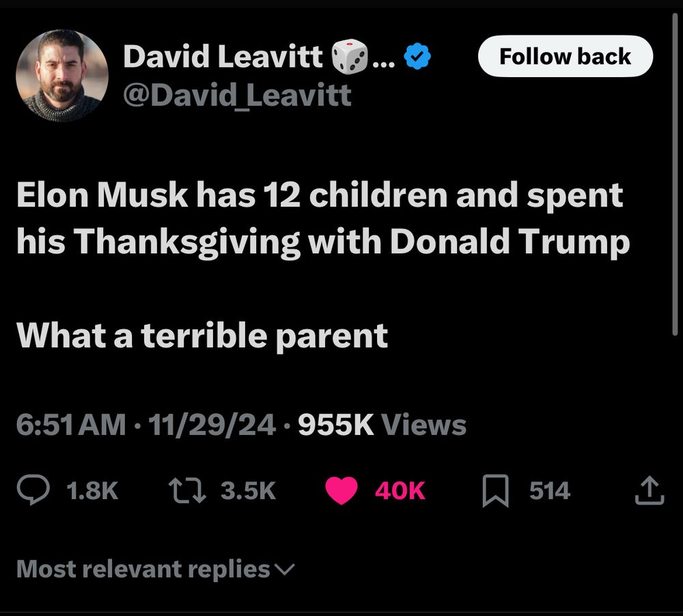Unlike the tweet via the pink heart
Image resolution: width=683 pixels, height=616 pixels.
[342, 490]
